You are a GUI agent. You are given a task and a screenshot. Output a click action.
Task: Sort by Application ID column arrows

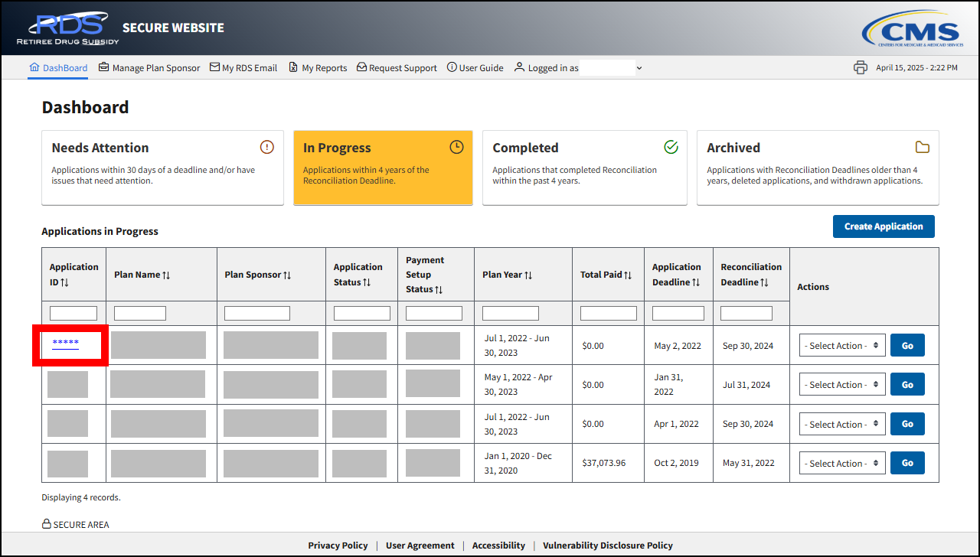pyautogui.click(x=64, y=282)
